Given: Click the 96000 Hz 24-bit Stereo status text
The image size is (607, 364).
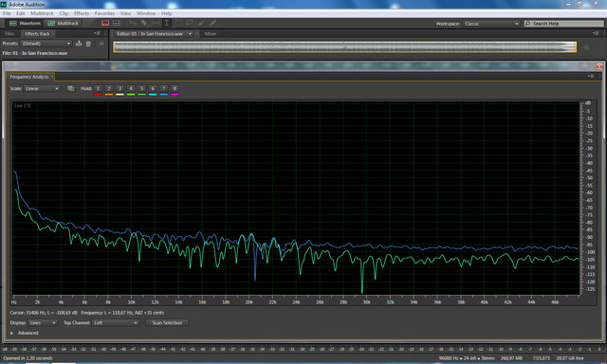Looking at the screenshot, I should [x=467, y=358].
